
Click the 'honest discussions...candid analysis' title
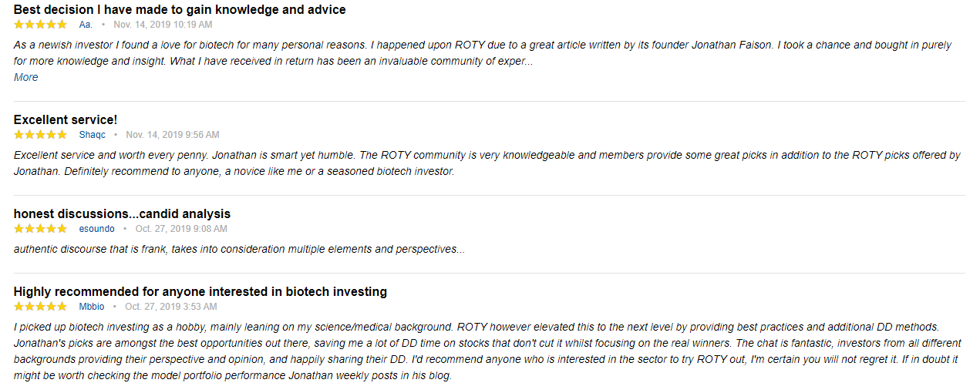coord(122,213)
